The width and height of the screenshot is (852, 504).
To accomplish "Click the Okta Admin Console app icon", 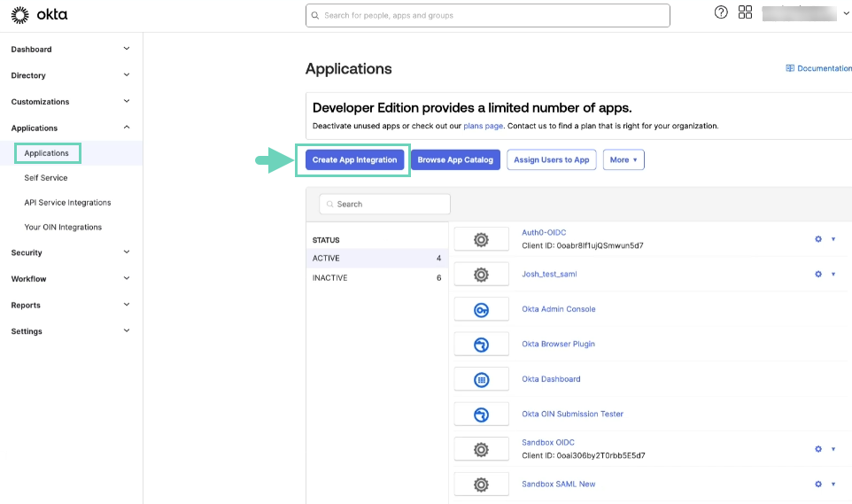I will pyautogui.click(x=481, y=309).
